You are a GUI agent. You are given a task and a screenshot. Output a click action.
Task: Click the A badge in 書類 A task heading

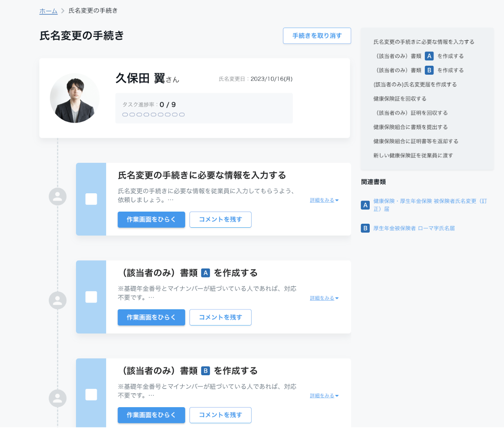coord(205,273)
